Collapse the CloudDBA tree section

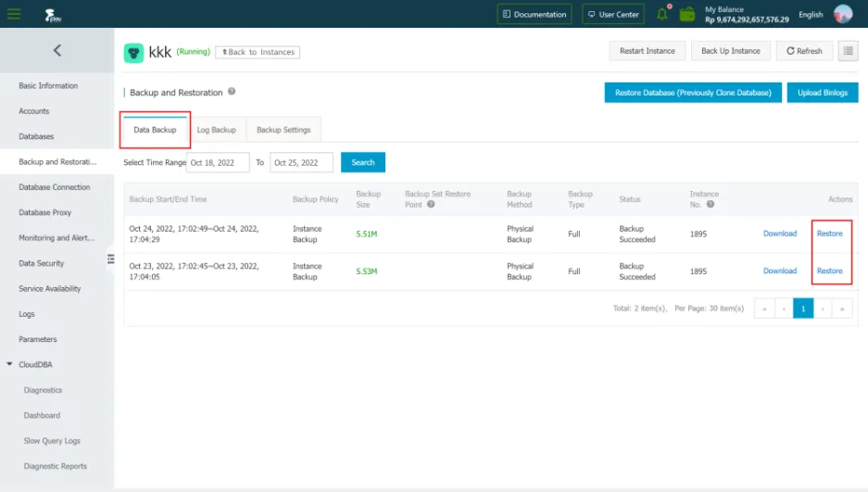9,364
